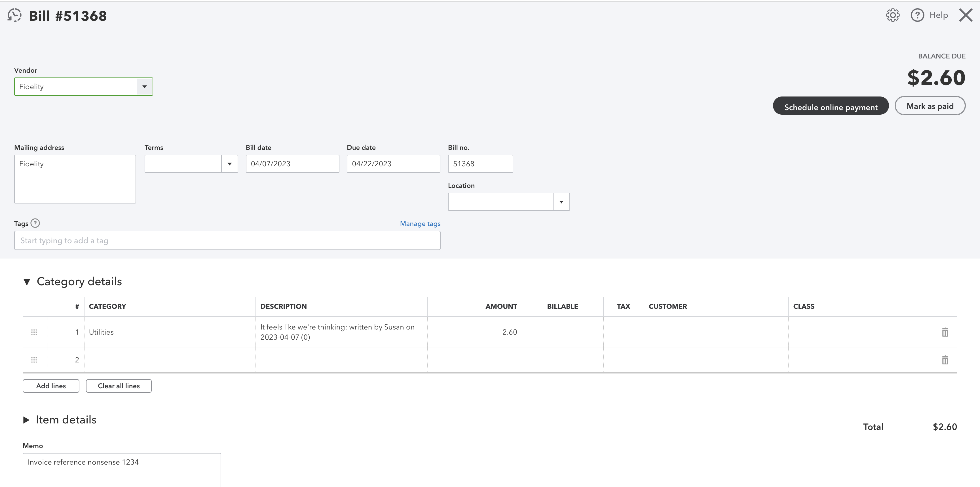
Task: Click the Tags help tooltip icon
Action: (35, 223)
